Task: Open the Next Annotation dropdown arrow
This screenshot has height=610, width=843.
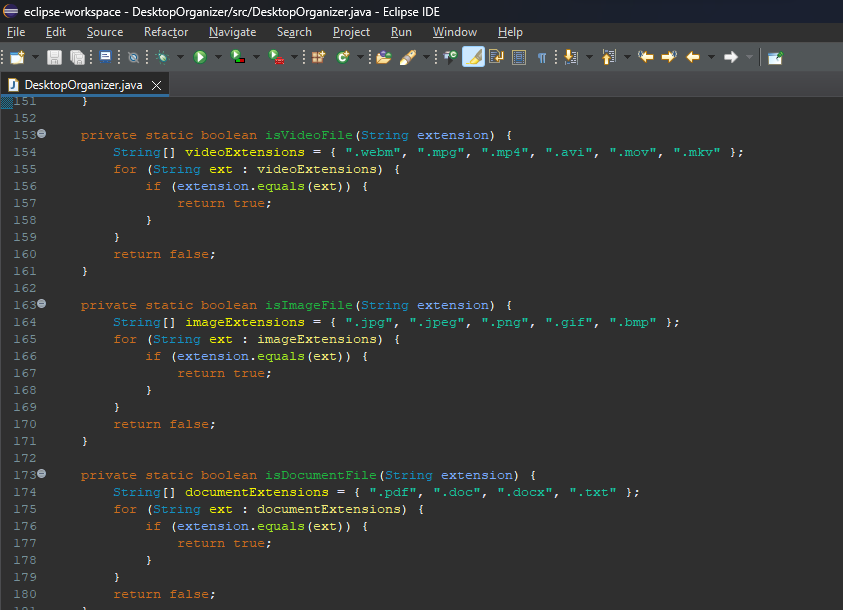Action: [x=589, y=57]
